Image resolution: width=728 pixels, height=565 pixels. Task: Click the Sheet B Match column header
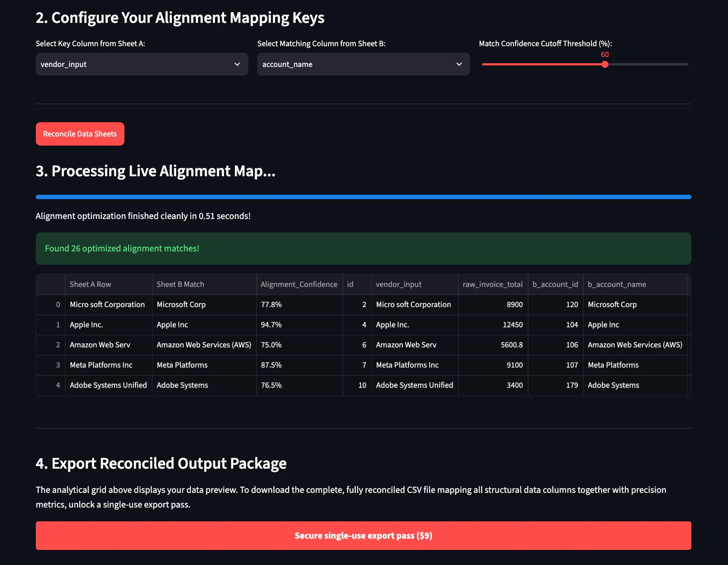point(204,284)
